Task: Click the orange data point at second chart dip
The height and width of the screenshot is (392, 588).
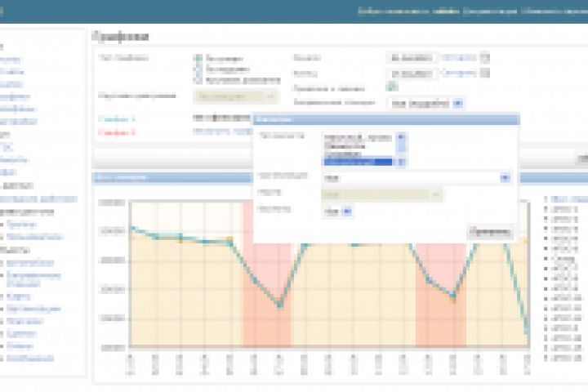Action: pyautogui.click(x=453, y=300)
